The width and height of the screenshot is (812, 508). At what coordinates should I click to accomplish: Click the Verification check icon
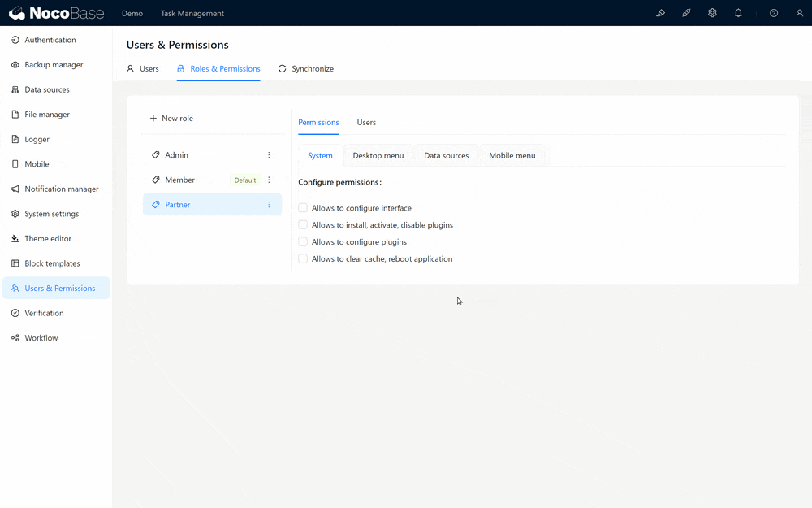[x=15, y=313]
